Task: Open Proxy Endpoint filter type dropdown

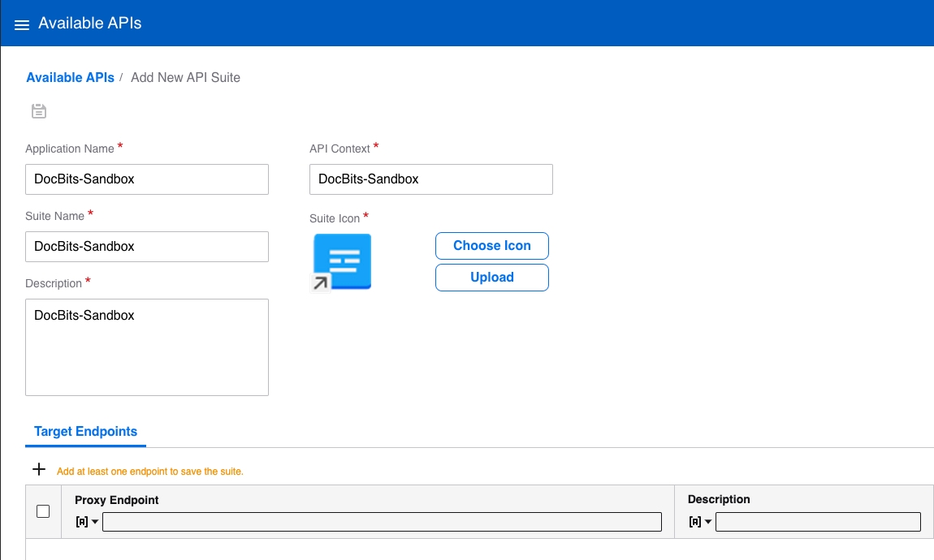Action: click(x=87, y=522)
